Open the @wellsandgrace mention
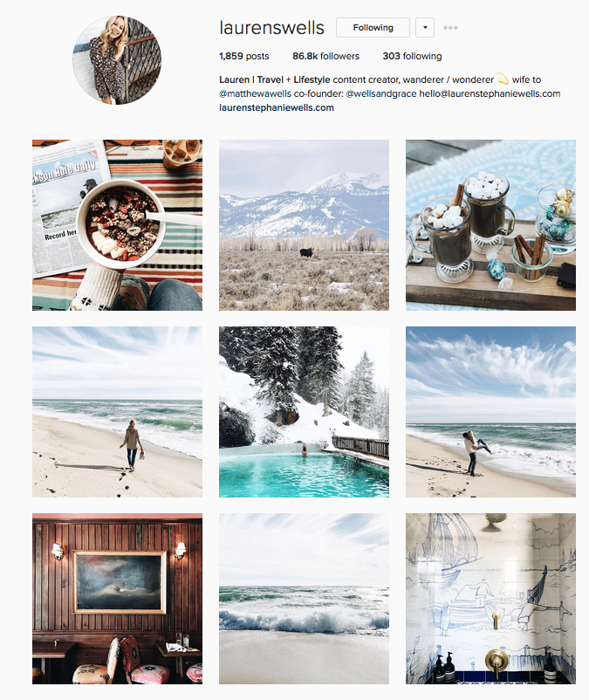 (x=381, y=93)
